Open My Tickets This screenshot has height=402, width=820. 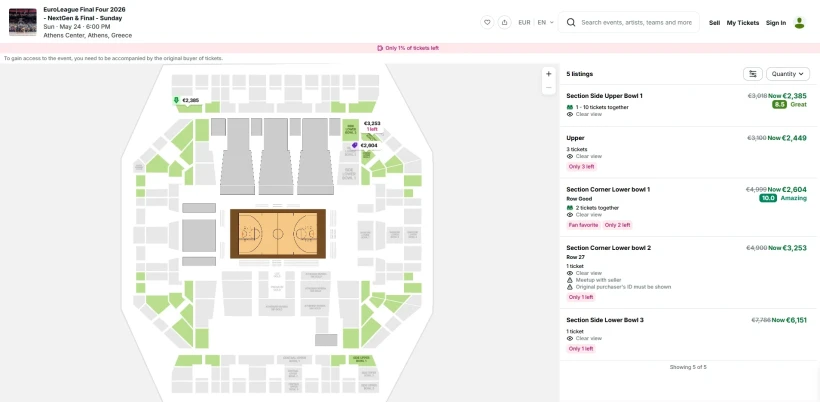click(743, 22)
